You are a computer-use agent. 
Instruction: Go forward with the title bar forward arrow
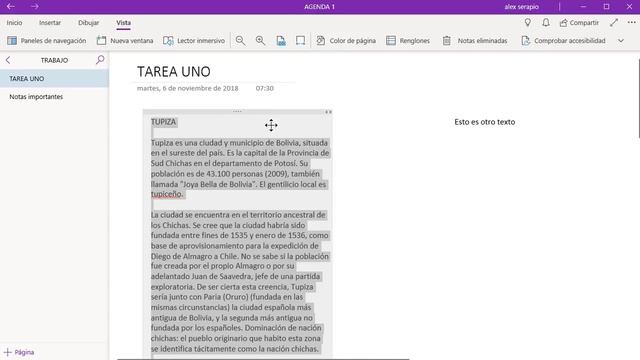coord(35,7)
